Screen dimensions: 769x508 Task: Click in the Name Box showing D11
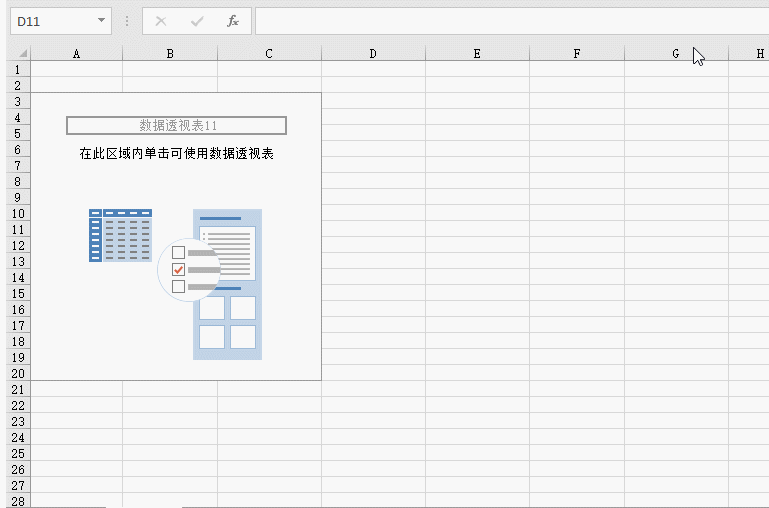52,21
